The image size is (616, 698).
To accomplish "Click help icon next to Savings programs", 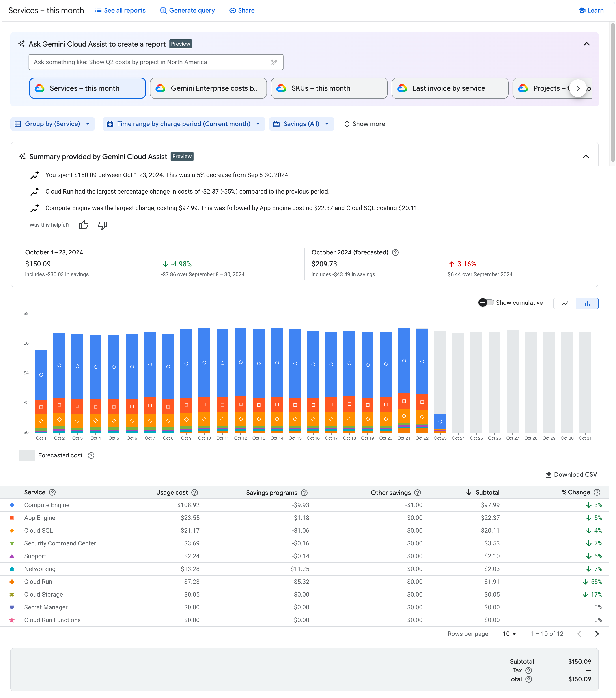I will pyautogui.click(x=304, y=493).
